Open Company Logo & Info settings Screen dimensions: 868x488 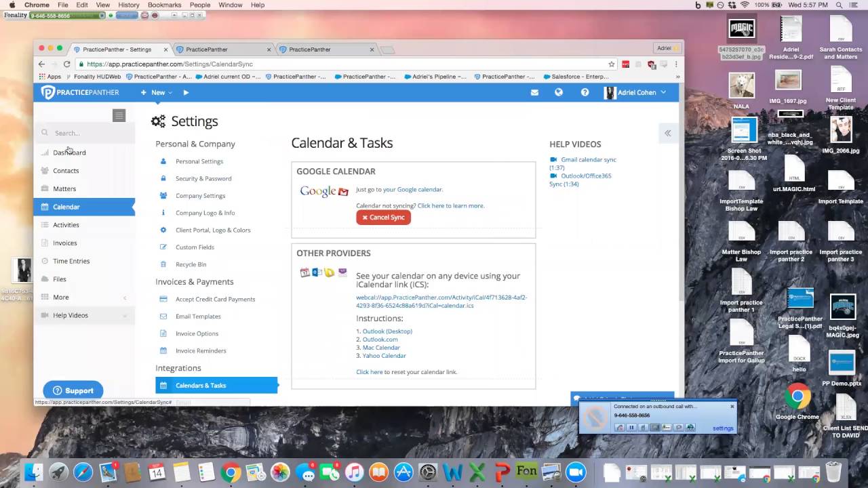pos(205,213)
